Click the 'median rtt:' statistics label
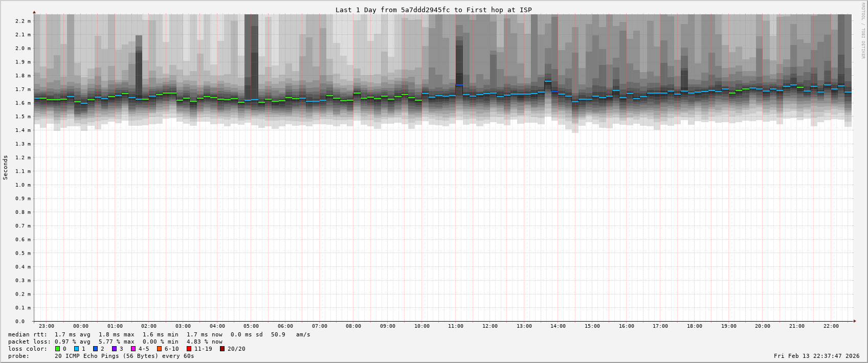 28,334
